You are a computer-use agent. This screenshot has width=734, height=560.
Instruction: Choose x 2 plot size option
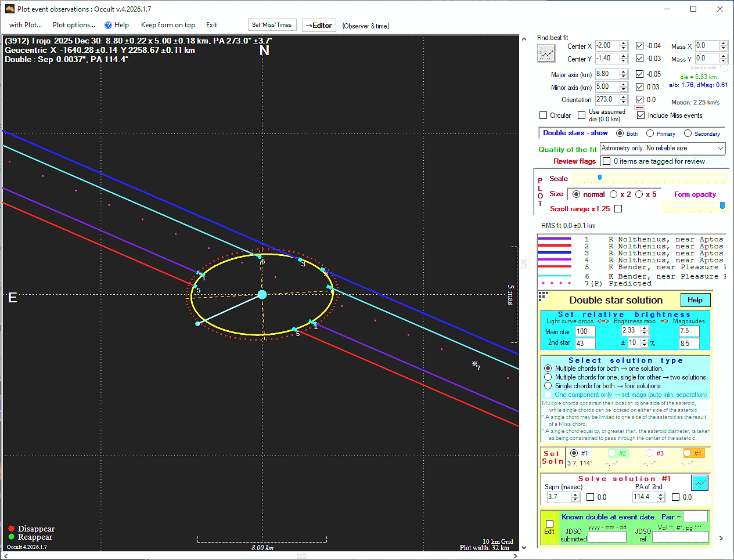(614, 194)
